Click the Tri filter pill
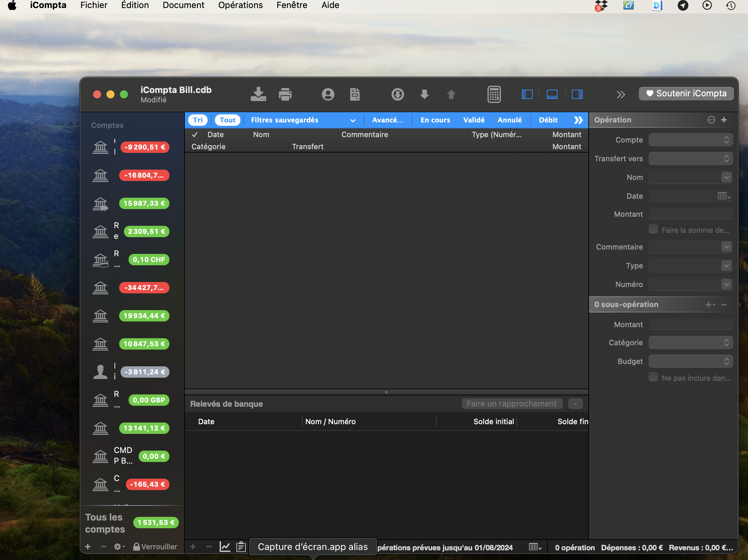This screenshot has width=748, height=560. point(198,120)
